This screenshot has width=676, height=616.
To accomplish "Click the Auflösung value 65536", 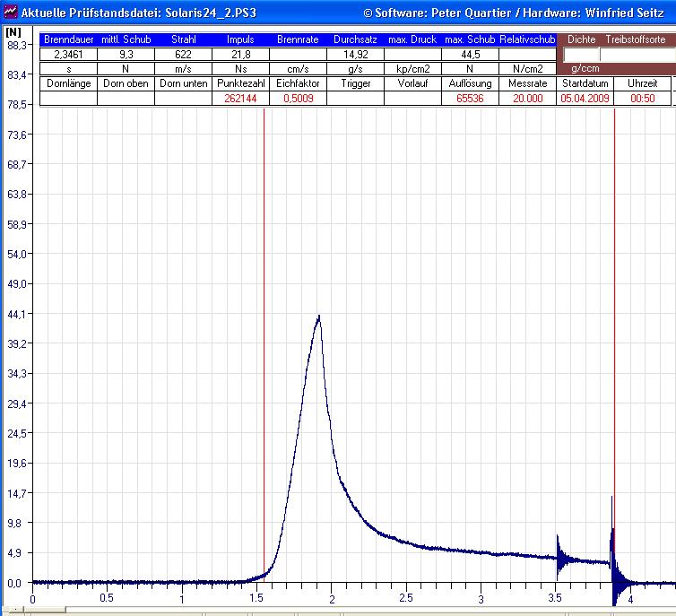I will click(470, 99).
